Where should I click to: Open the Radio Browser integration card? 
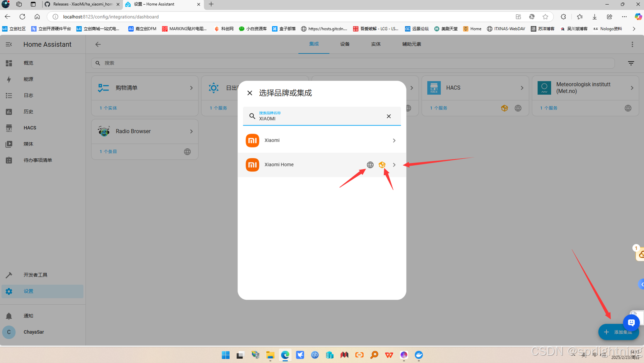[145, 132]
